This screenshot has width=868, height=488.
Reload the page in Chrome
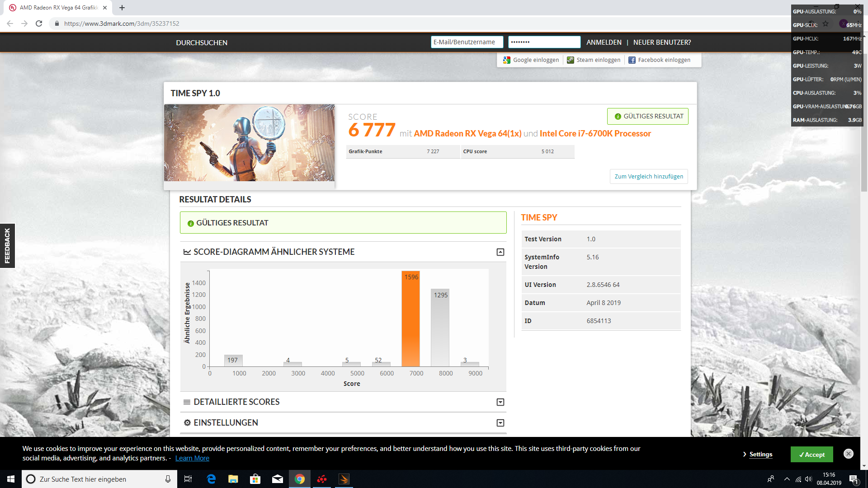[x=39, y=23]
